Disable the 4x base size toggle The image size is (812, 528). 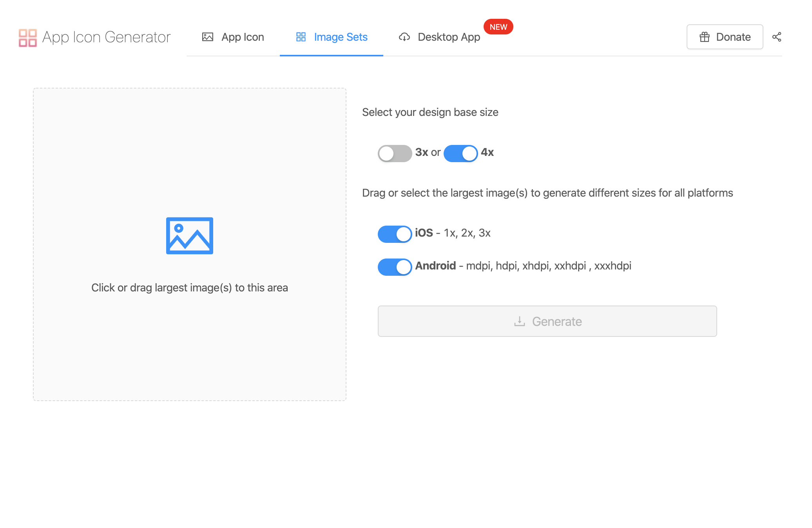coord(460,153)
